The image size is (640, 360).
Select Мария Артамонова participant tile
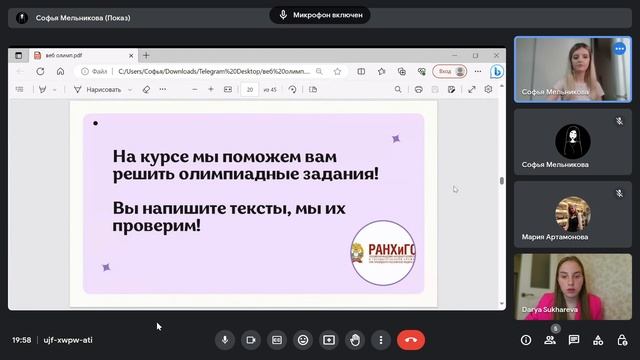(x=573, y=215)
